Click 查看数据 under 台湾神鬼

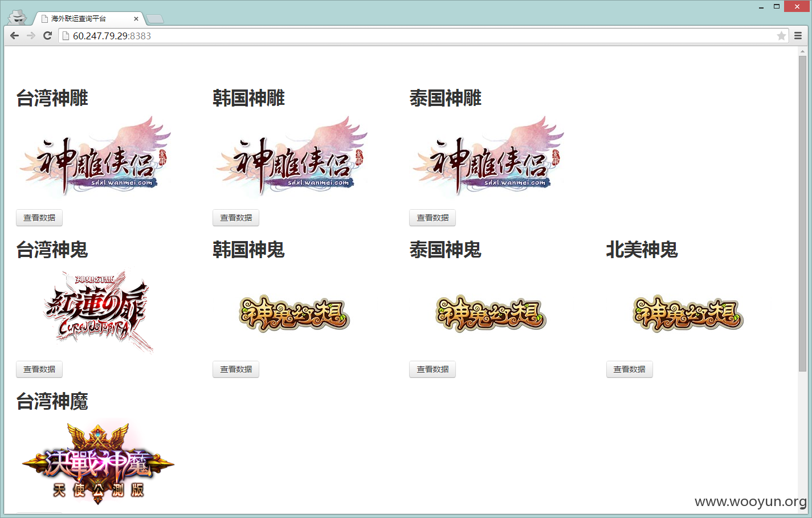coord(39,369)
